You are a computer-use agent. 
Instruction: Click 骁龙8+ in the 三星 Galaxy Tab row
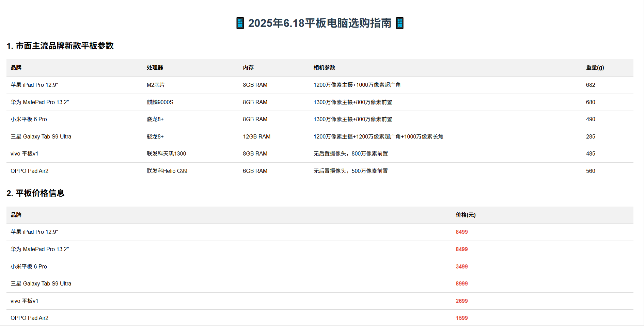tap(155, 136)
